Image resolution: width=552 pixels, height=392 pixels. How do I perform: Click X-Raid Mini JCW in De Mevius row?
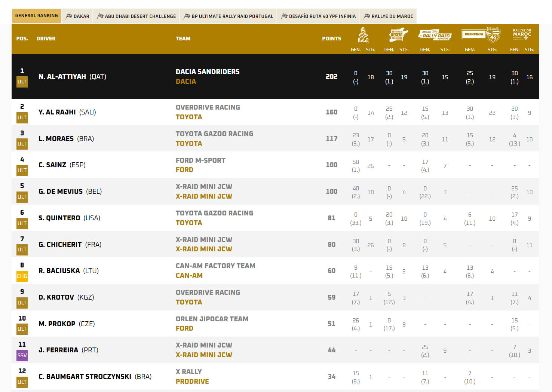[204, 187]
